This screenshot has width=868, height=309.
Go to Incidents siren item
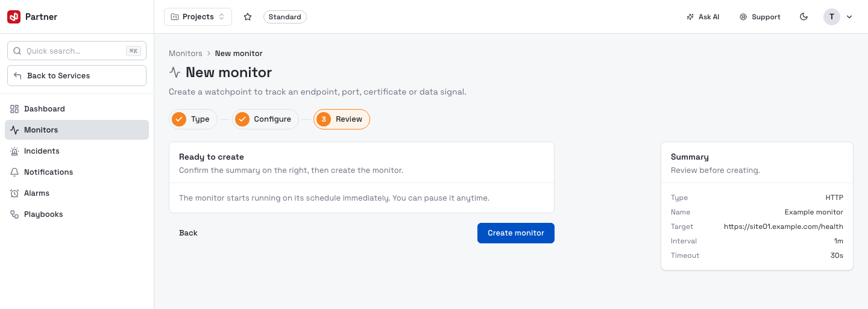click(77, 151)
